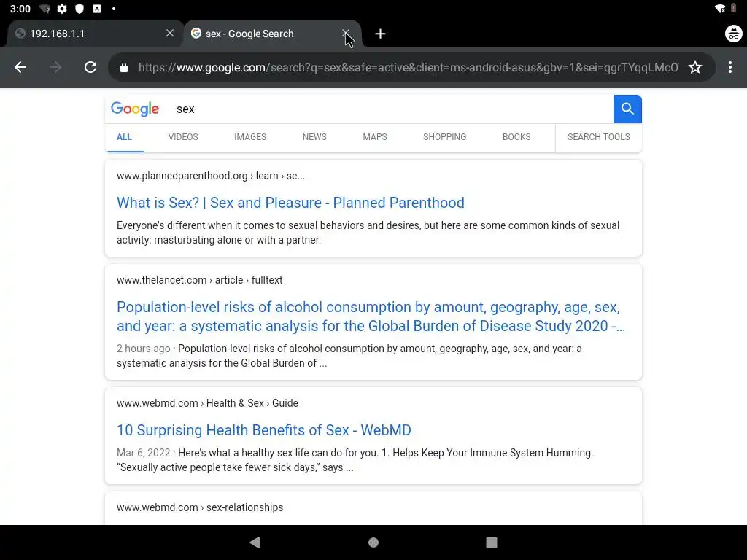The width and height of the screenshot is (747, 560).
Task: Close the 192.168.1.1 tab
Action: (x=169, y=33)
